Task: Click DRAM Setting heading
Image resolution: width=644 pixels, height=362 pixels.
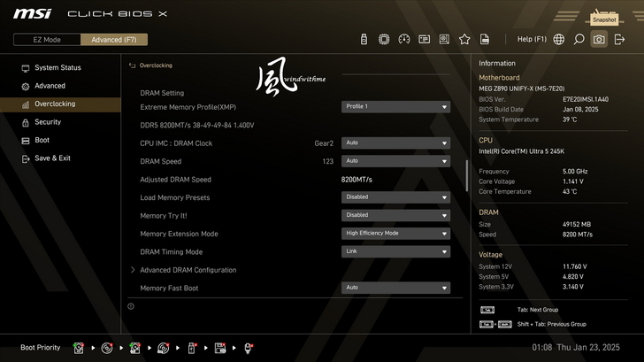Action: 162,93
